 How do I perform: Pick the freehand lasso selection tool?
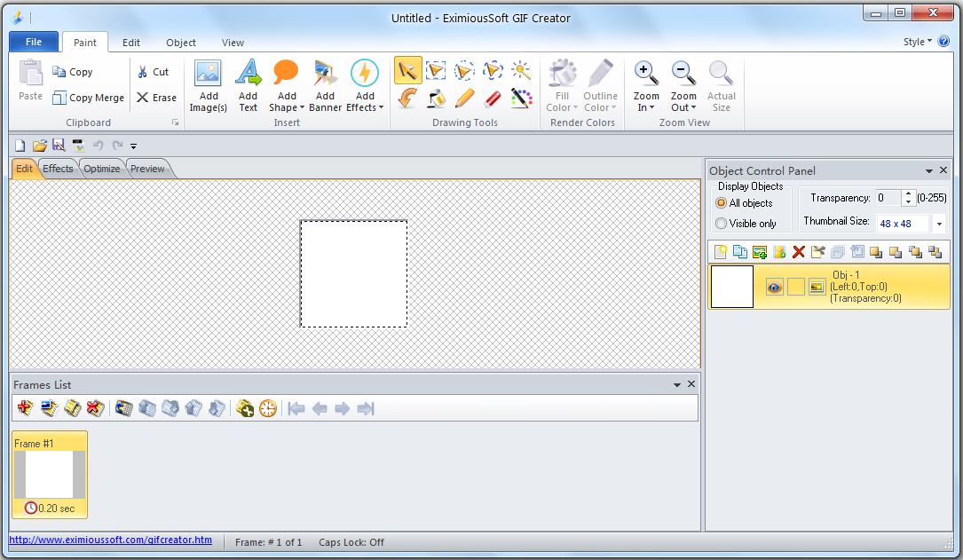pyautogui.click(x=493, y=71)
